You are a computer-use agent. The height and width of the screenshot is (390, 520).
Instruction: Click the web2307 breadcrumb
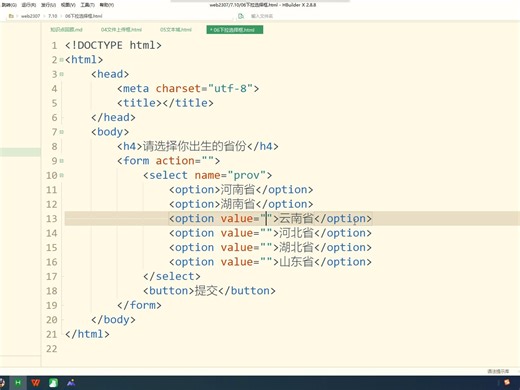click(x=30, y=16)
